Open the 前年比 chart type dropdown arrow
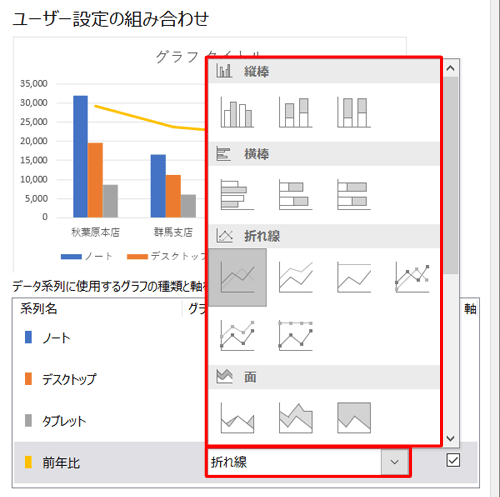The height and width of the screenshot is (497, 500). tap(395, 462)
